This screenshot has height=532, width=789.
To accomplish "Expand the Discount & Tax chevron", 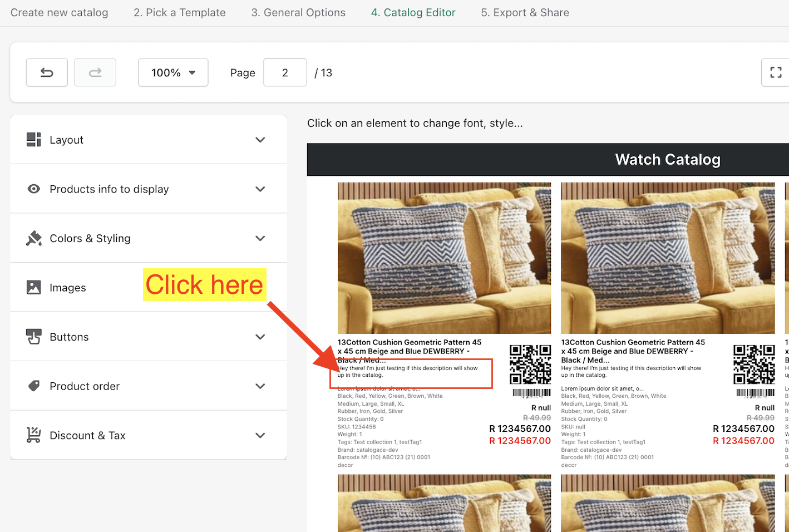I will click(x=260, y=435).
